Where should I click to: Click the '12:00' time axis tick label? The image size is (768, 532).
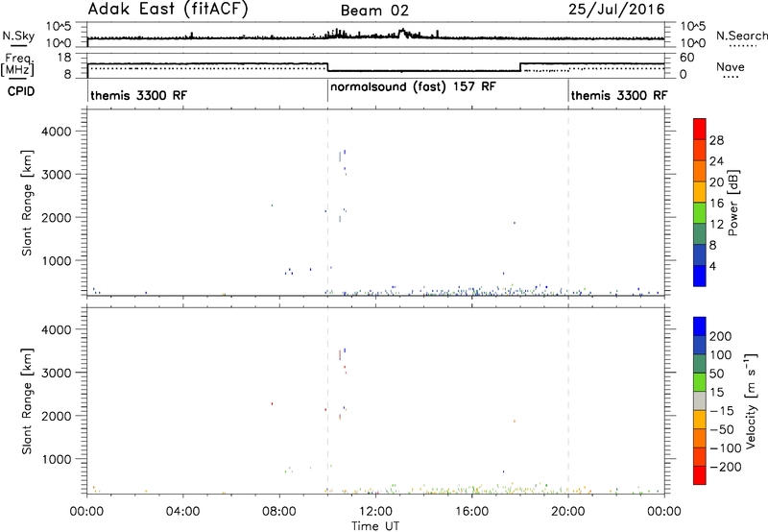click(x=375, y=512)
